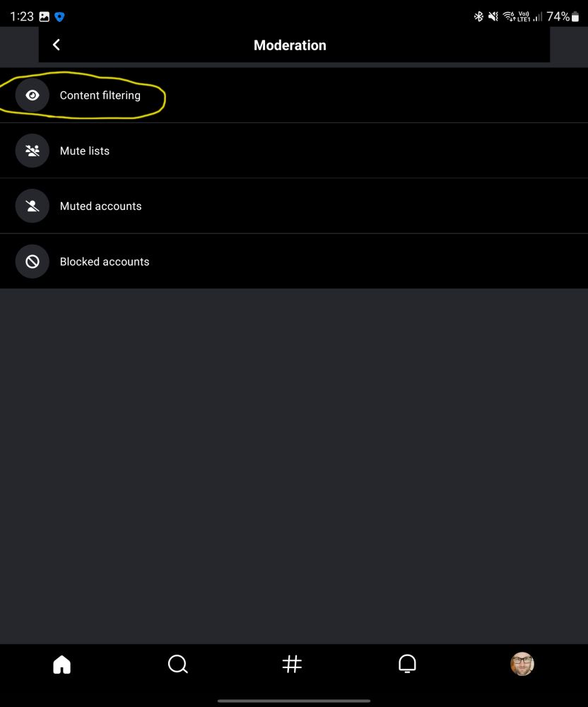The image size is (588, 707).
Task: Tap the navigation gesture bar at bottom
Action: pos(294,701)
